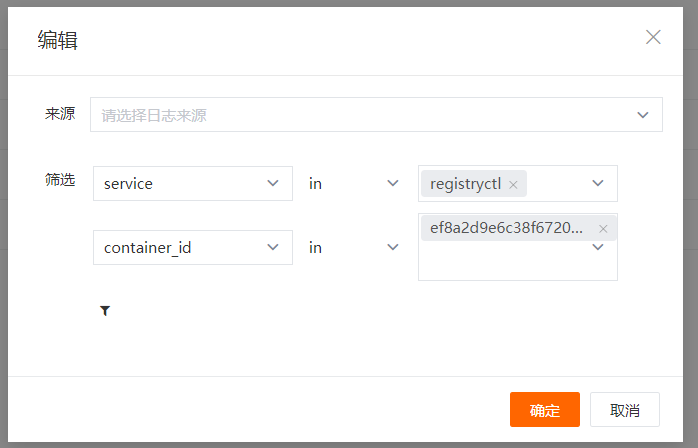698x448 pixels.
Task: Select the registryctl tag label
Action: tap(466, 184)
